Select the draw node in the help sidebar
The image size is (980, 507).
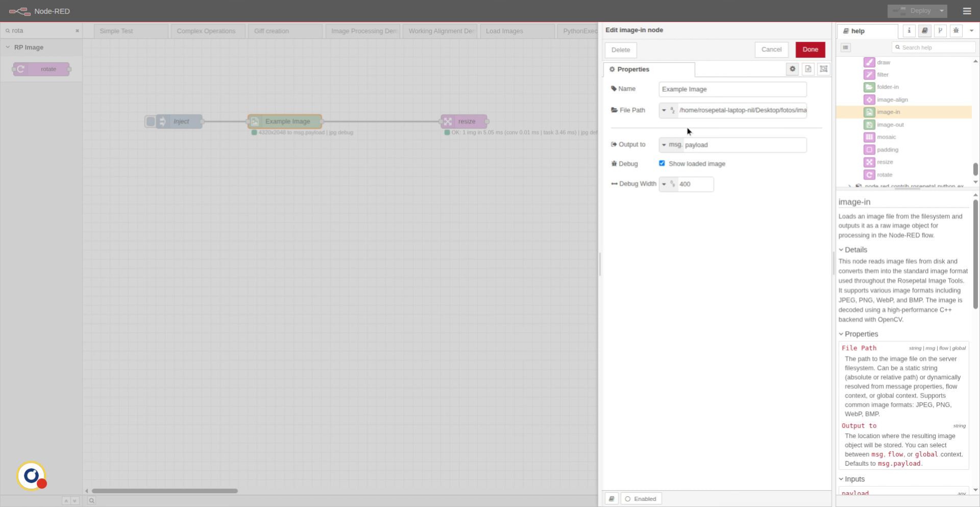[883, 62]
